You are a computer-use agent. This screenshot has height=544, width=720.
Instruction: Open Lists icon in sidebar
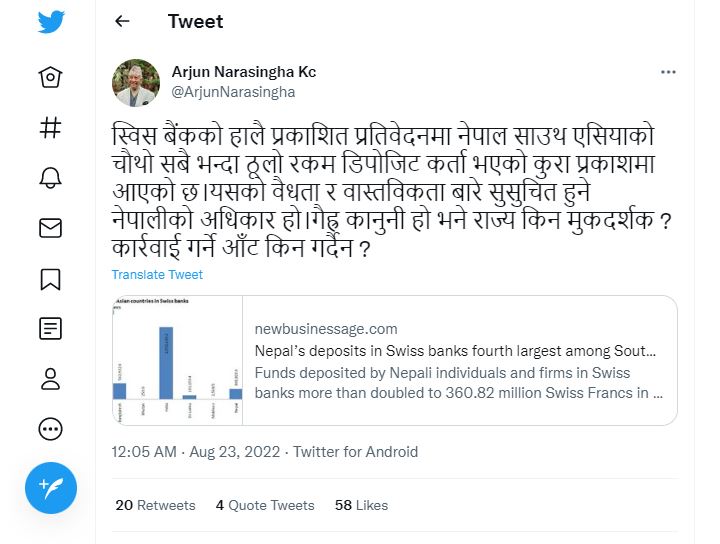tap(50, 328)
